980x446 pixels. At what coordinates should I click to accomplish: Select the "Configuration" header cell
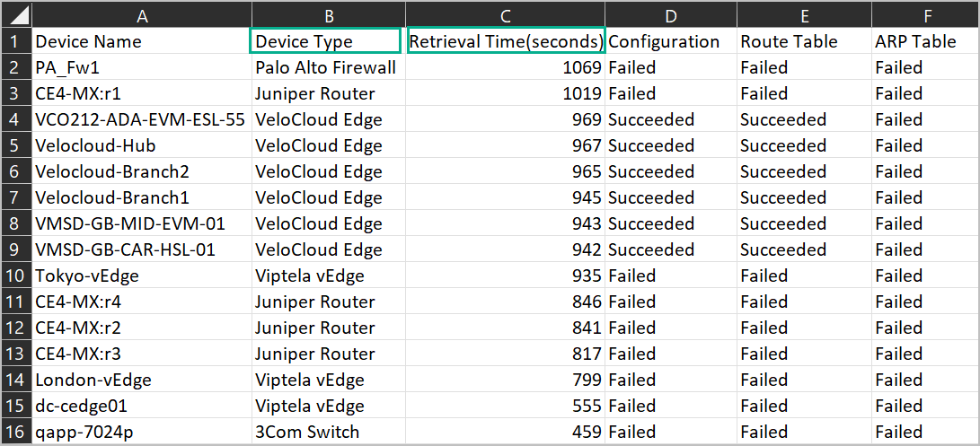(670, 41)
